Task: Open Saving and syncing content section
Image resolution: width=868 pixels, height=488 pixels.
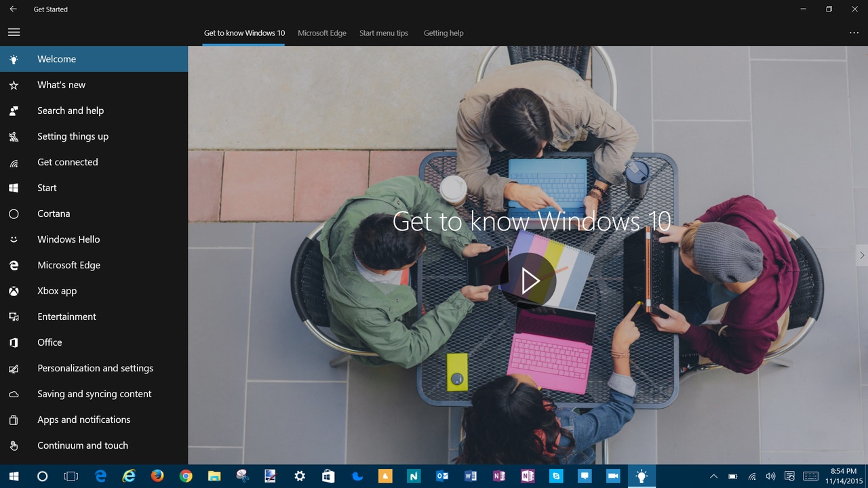Action: (x=94, y=394)
